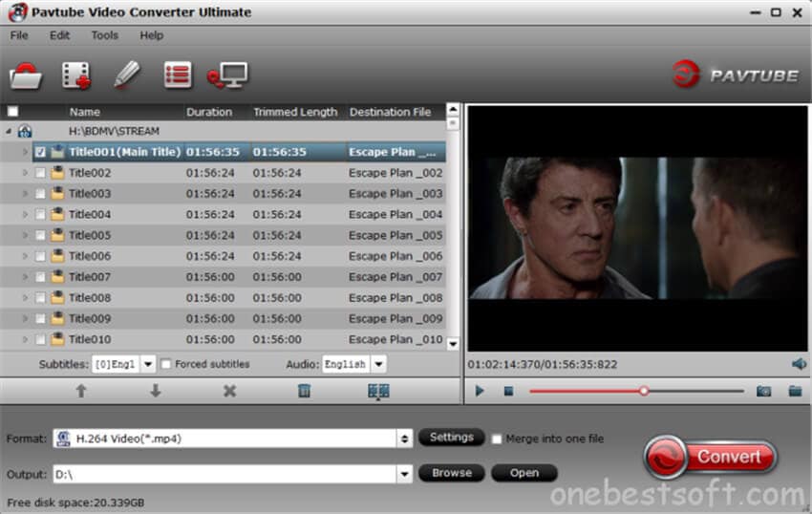Click the Title005 clip icon
The width and height of the screenshot is (812, 514).
point(57,235)
